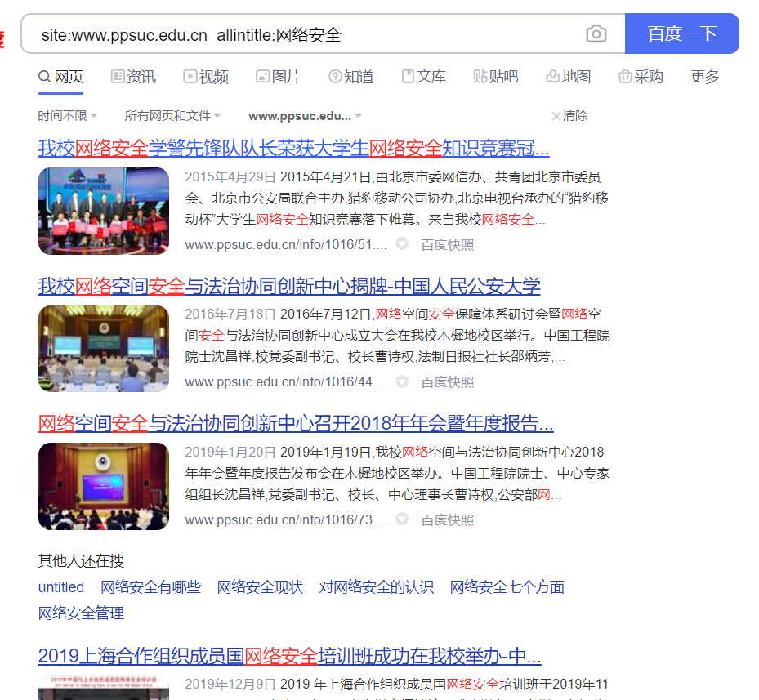The height and width of the screenshot is (700, 759).
Task: Expand the www.ppsuc.edu... site filter dropdown
Action: [305, 116]
